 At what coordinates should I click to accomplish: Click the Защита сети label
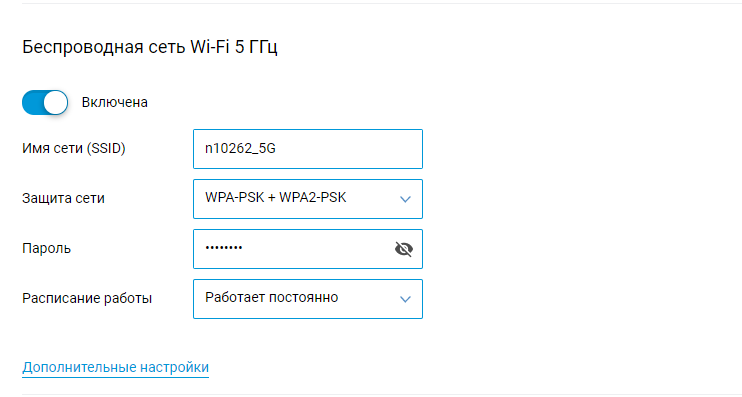pyautogui.click(x=63, y=198)
